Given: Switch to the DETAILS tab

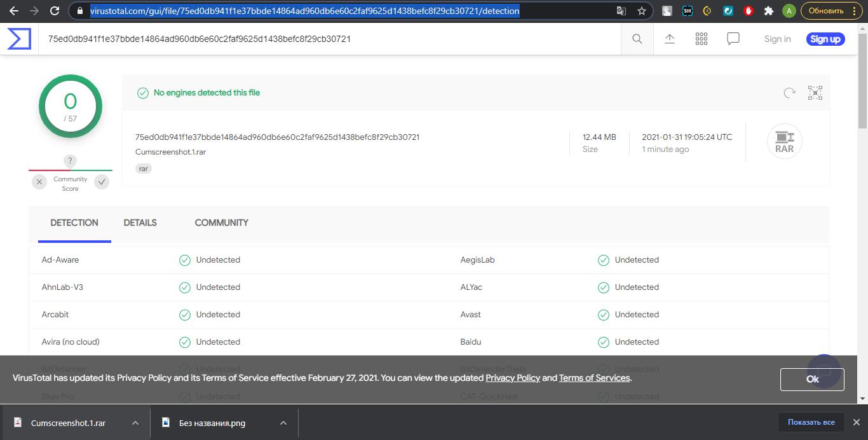Looking at the screenshot, I should click(x=140, y=223).
